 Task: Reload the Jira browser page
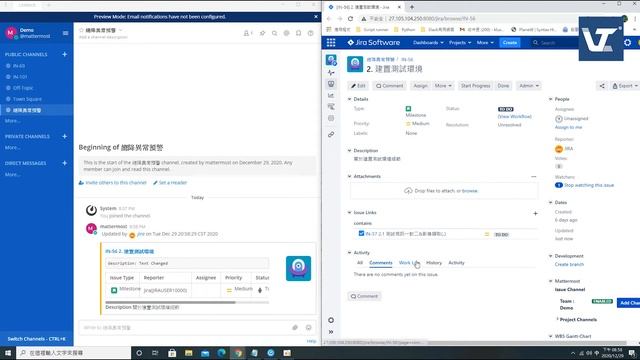(x=350, y=19)
